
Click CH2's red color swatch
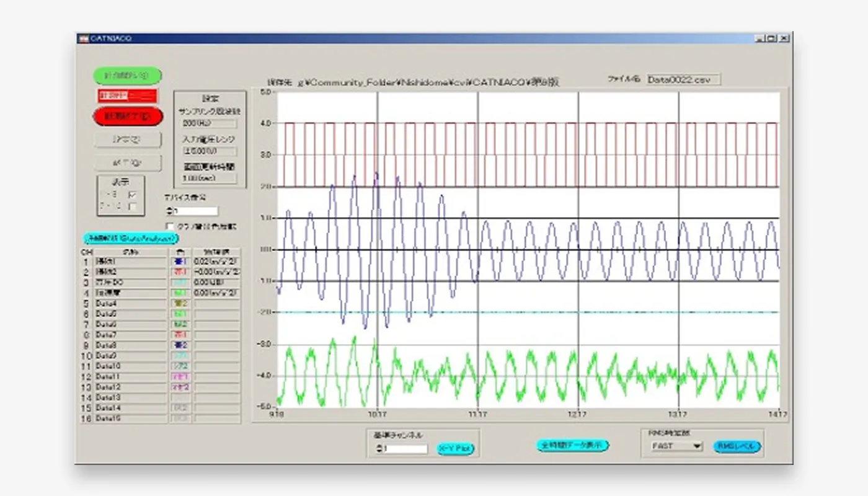pyautogui.click(x=180, y=271)
